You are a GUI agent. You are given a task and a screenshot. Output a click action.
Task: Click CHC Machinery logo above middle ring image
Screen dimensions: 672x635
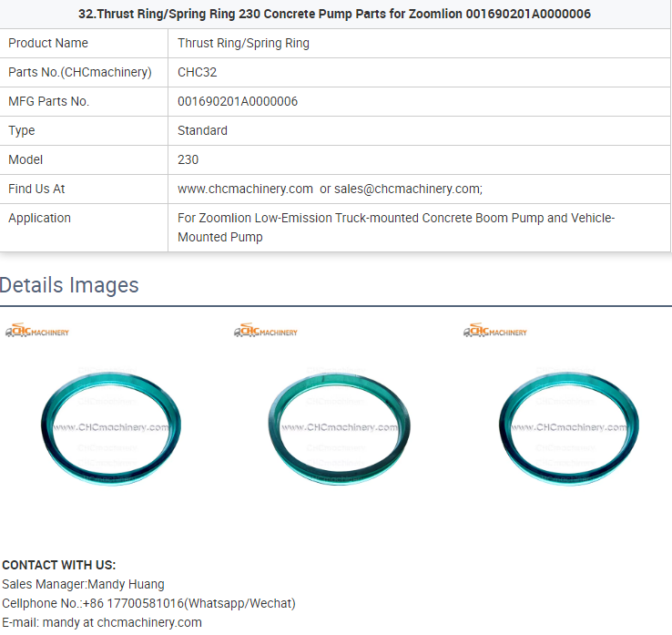tap(266, 330)
